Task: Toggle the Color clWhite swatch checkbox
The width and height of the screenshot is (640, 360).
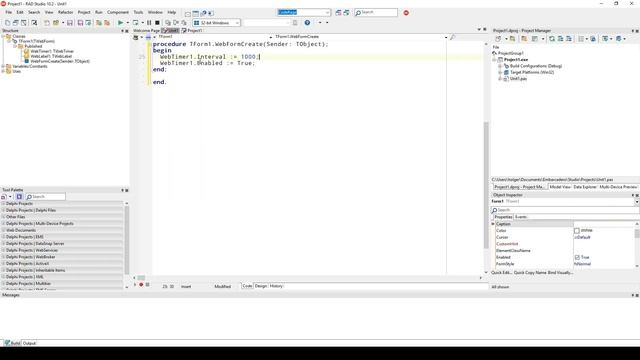Action: (x=577, y=231)
